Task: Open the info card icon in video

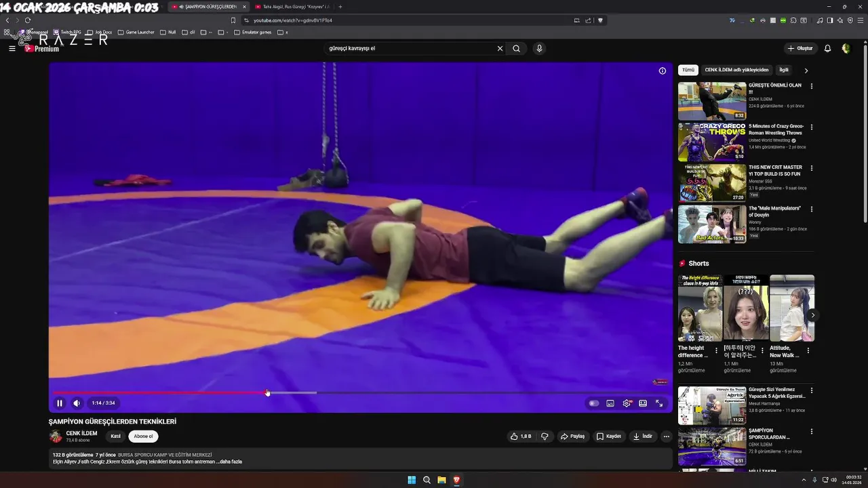Action: (x=663, y=70)
